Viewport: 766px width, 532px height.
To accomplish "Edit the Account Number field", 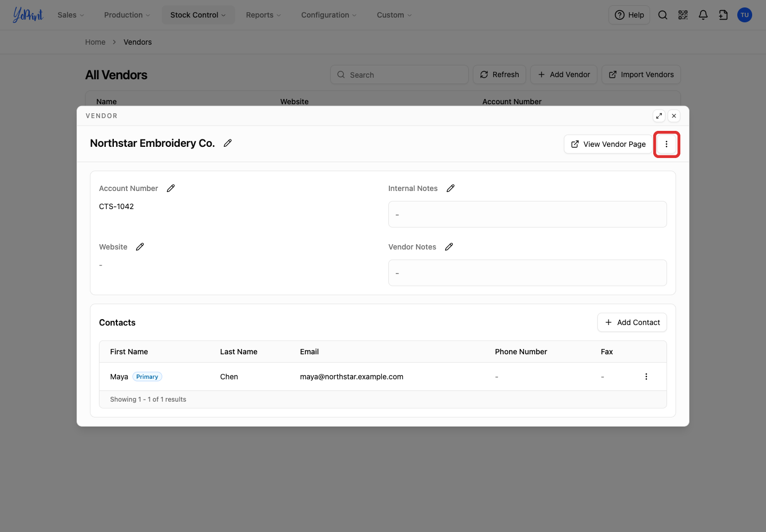I will (x=171, y=188).
